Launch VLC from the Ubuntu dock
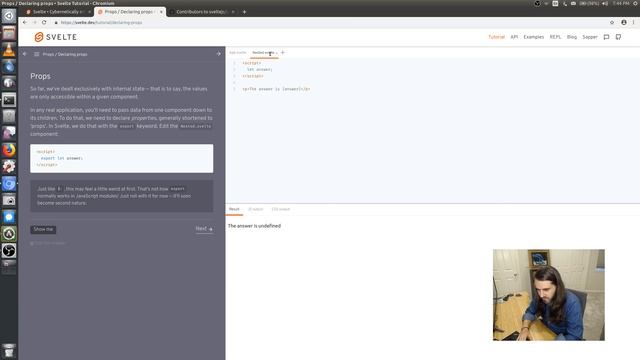 click(x=9, y=50)
